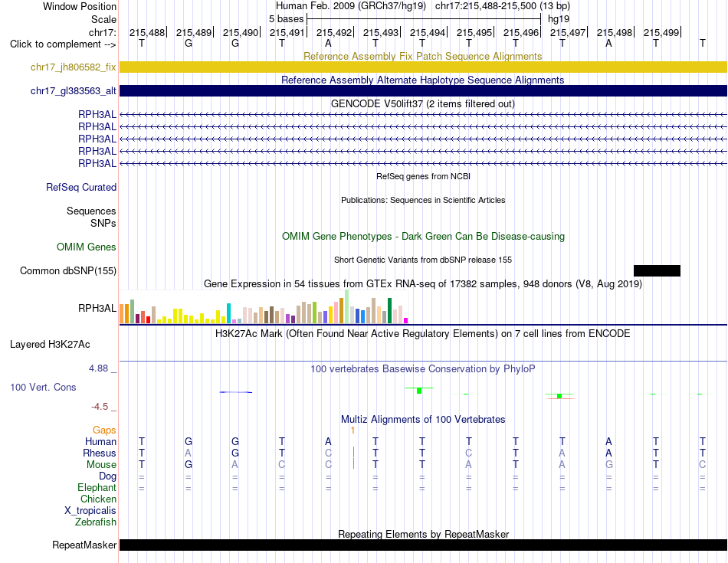Image resolution: width=728 pixels, height=563 pixels.
Task: Click the blue PhyloP mark under 215,490
Action: pyautogui.click(x=236, y=392)
